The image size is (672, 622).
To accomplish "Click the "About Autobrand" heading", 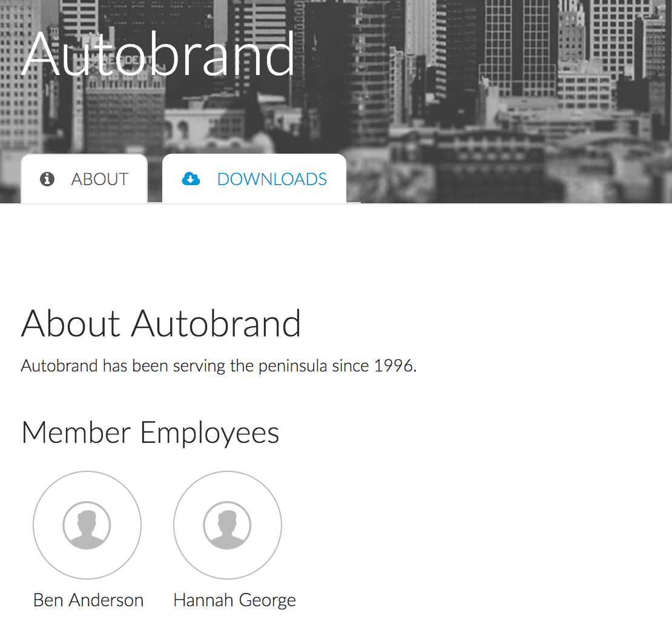I will pyautogui.click(x=161, y=323).
